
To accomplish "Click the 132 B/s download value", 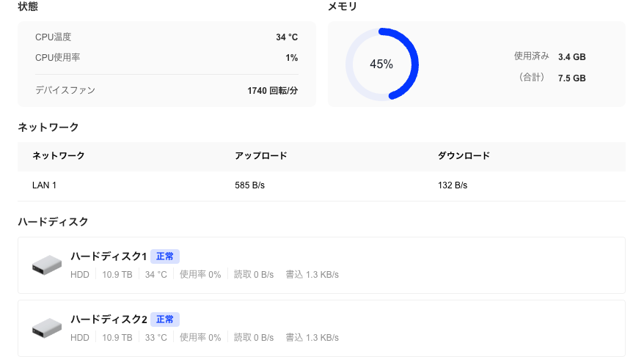I will 453,185.
